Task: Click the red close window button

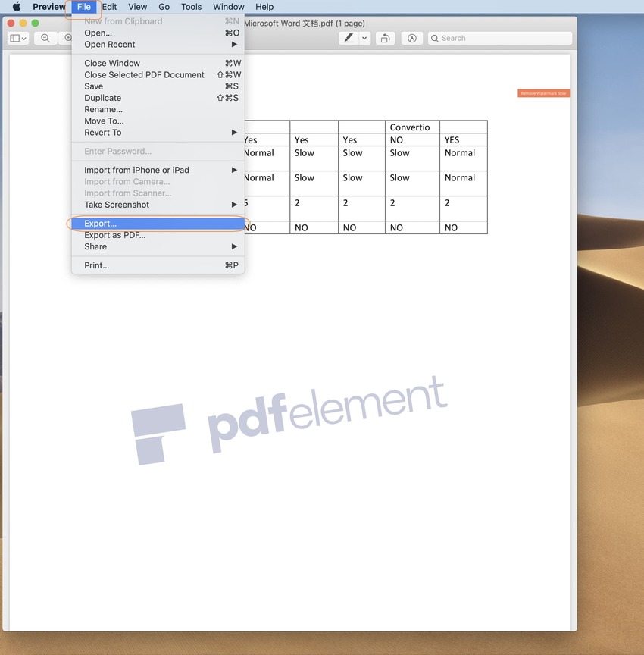Action: pos(11,24)
